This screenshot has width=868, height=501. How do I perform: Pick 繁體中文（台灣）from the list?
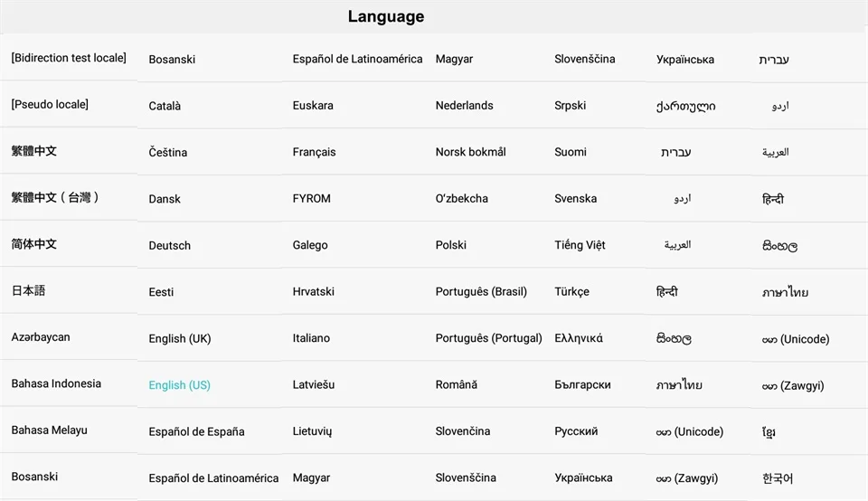(x=55, y=198)
